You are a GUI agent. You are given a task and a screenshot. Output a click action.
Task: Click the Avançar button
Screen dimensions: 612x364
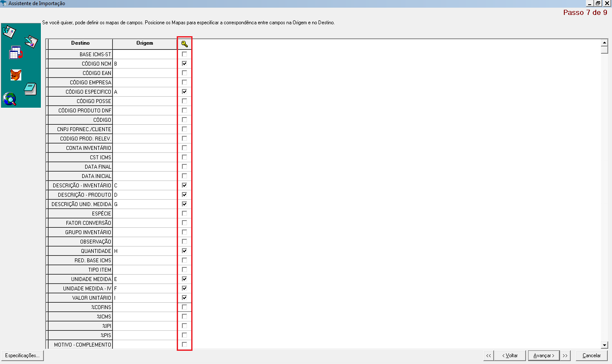tap(543, 355)
